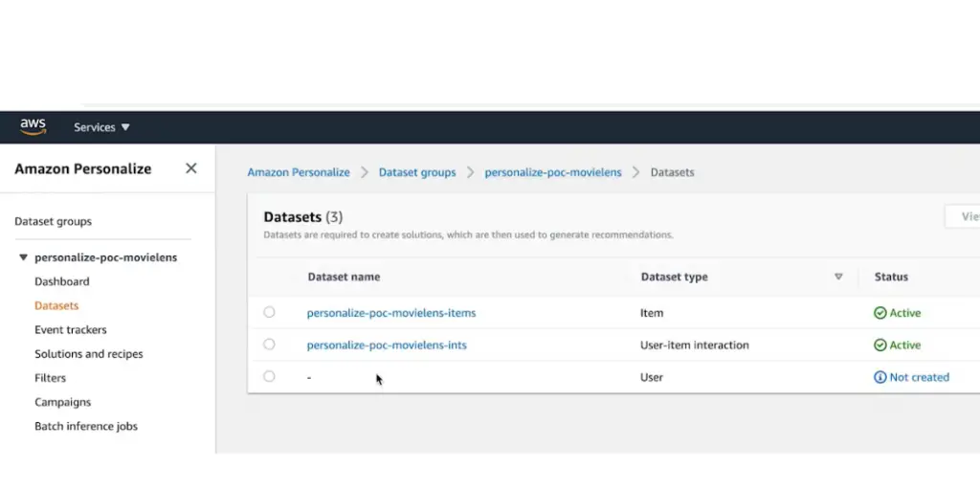Screen dimensions: 980x490
Task: Click the Not created info icon
Action: (880, 377)
